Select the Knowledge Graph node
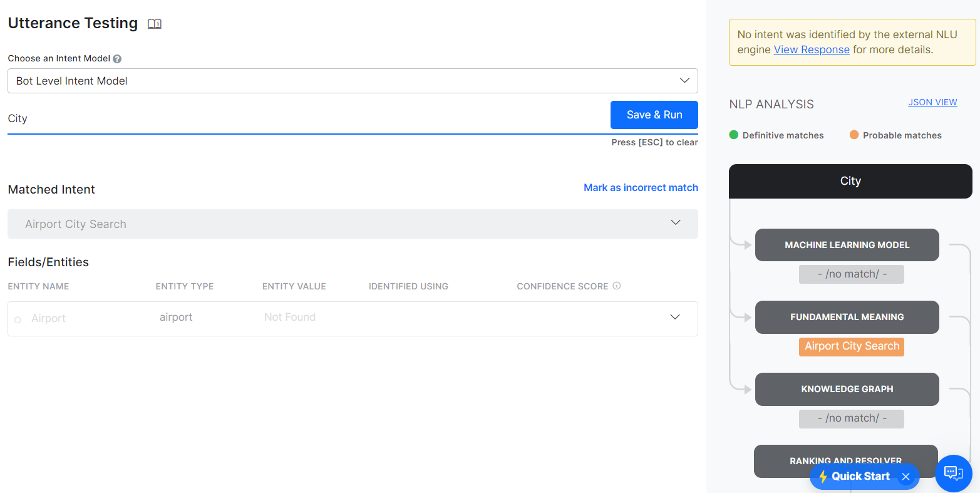980x493 pixels. click(847, 389)
